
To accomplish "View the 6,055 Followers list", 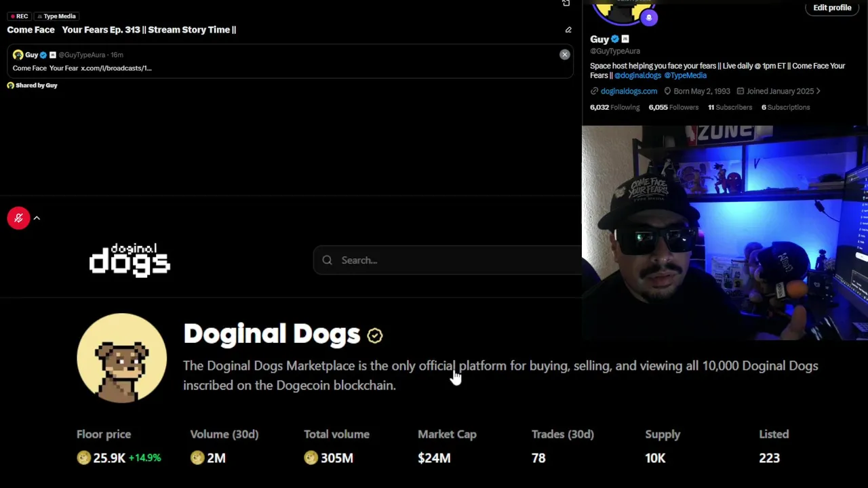I will click(673, 107).
